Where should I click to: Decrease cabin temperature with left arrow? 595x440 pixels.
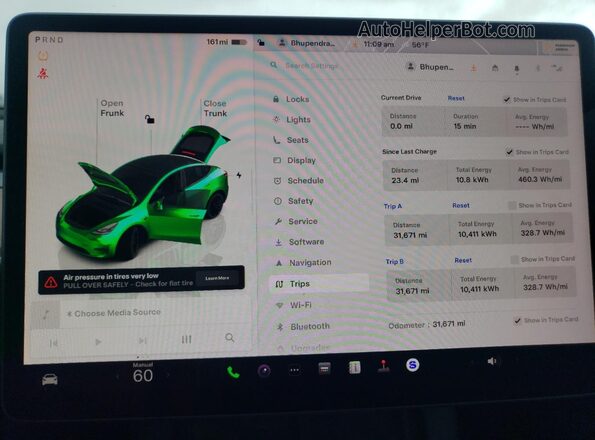(117, 376)
